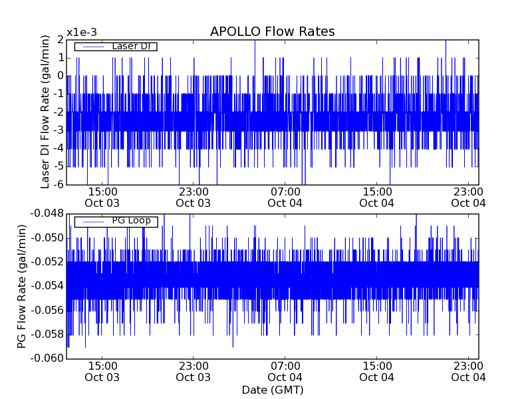Click the '0' y-axis tick on top plot
This screenshot has height=399, width=532.
60,76
